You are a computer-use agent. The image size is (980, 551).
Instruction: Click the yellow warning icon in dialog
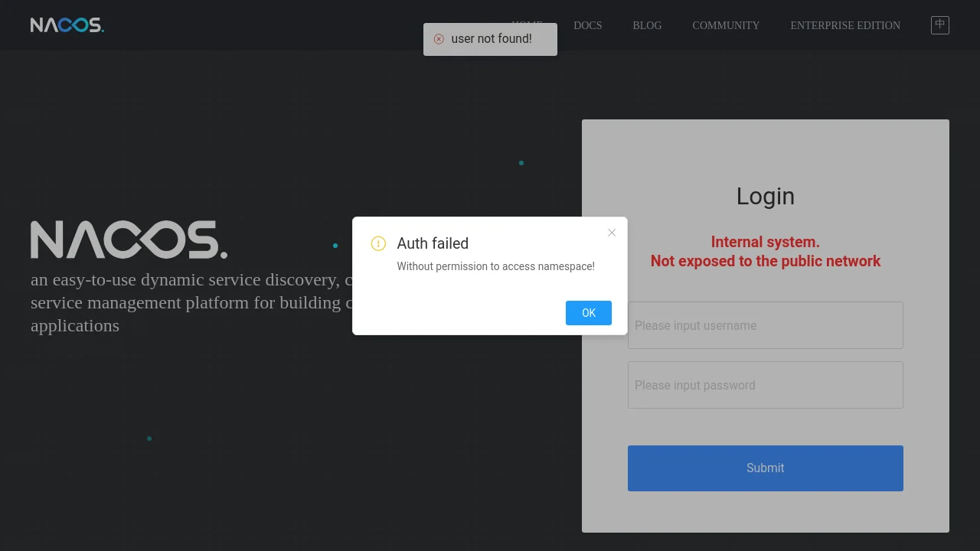[378, 243]
